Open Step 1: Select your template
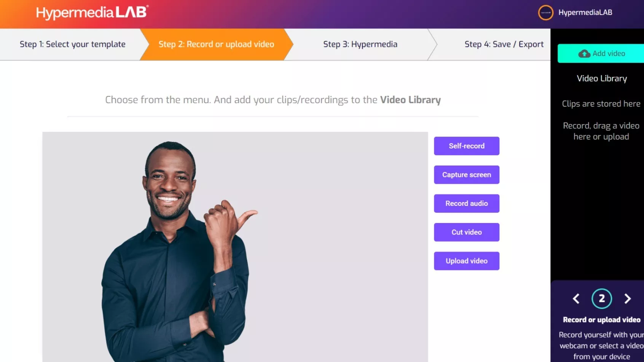 [x=73, y=44]
